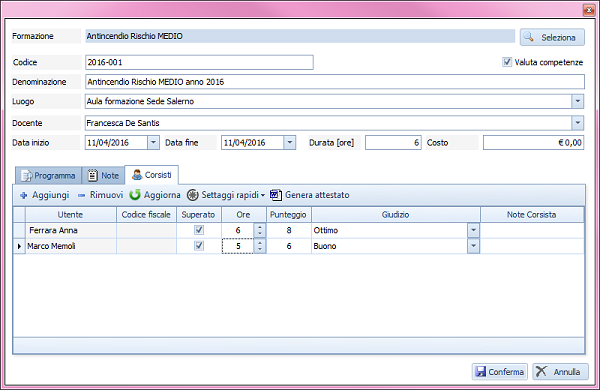Click the Genera attestato document icon
This screenshot has height=390, width=600.
coord(276,195)
